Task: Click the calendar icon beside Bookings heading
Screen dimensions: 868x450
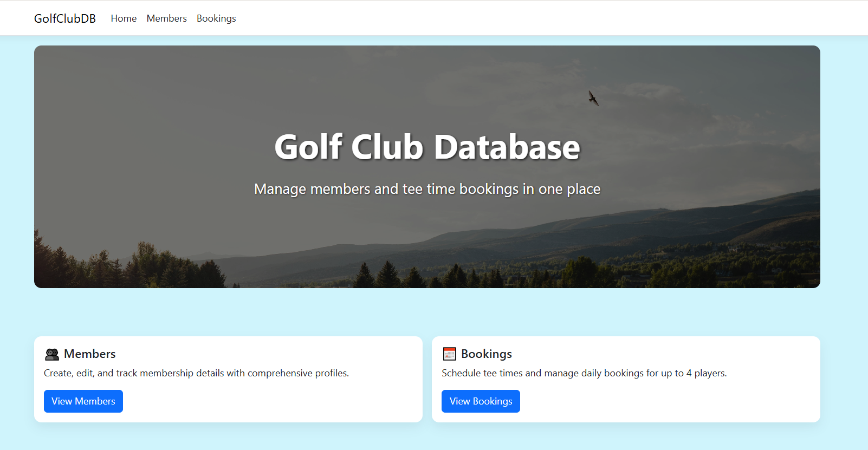Action: [x=450, y=354]
